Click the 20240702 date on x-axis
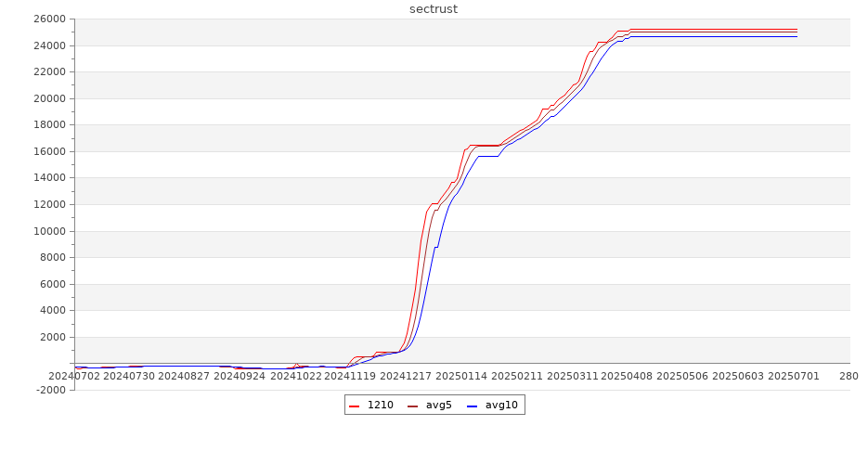Screen dimensions: 868x464 (x=74, y=376)
